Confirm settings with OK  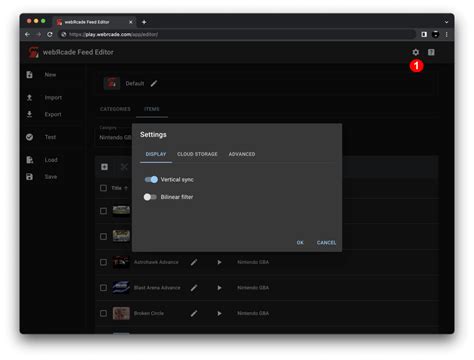click(x=300, y=243)
